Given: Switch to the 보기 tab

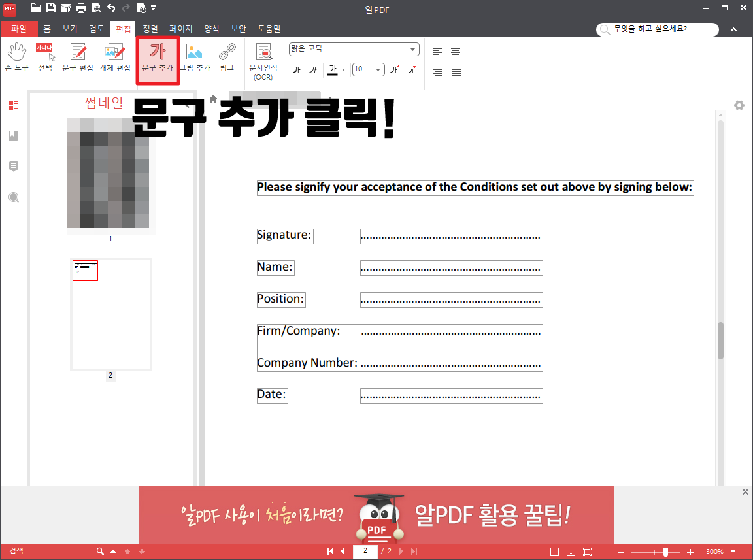Looking at the screenshot, I should tap(70, 29).
